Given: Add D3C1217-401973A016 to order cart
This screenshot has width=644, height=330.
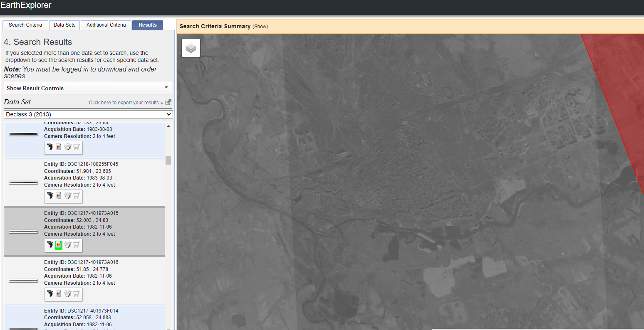Looking at the screenshot, I should tap(77, 294).
